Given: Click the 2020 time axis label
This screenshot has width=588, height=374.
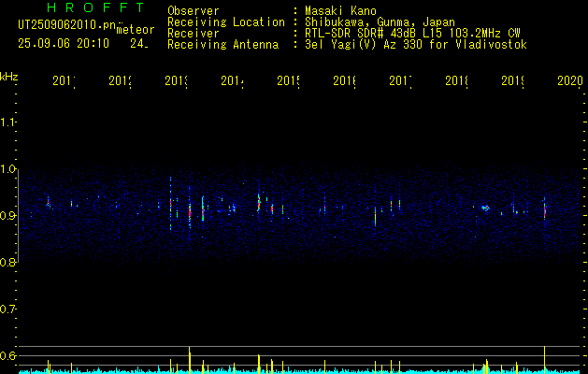Looking at the screenshot, I should pos(570,80).
